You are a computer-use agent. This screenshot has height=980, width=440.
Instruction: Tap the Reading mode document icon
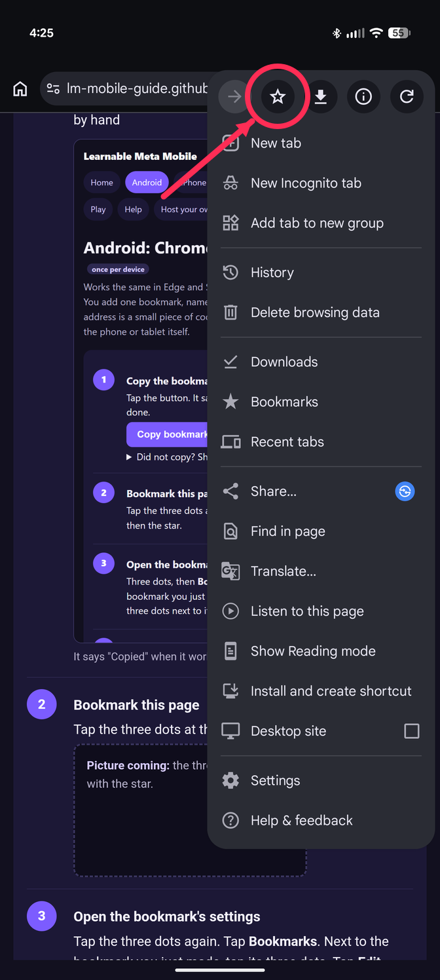tap(230, 651)
